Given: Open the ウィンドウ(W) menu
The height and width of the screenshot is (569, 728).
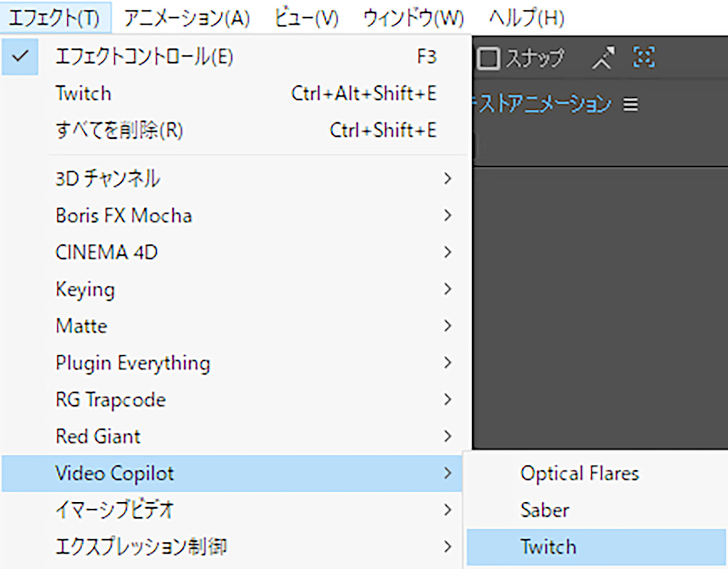Looking at the screenshot, I should [x=414, y=18].
